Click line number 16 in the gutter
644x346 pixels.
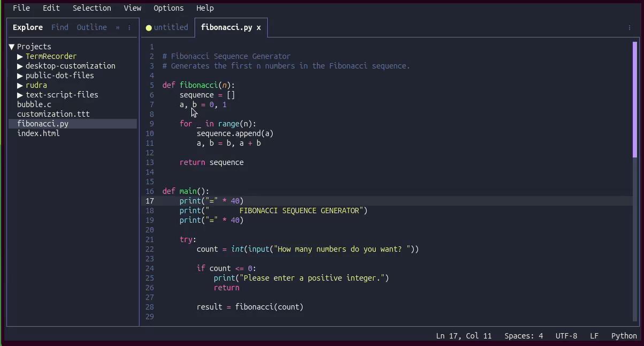point(149,191)
